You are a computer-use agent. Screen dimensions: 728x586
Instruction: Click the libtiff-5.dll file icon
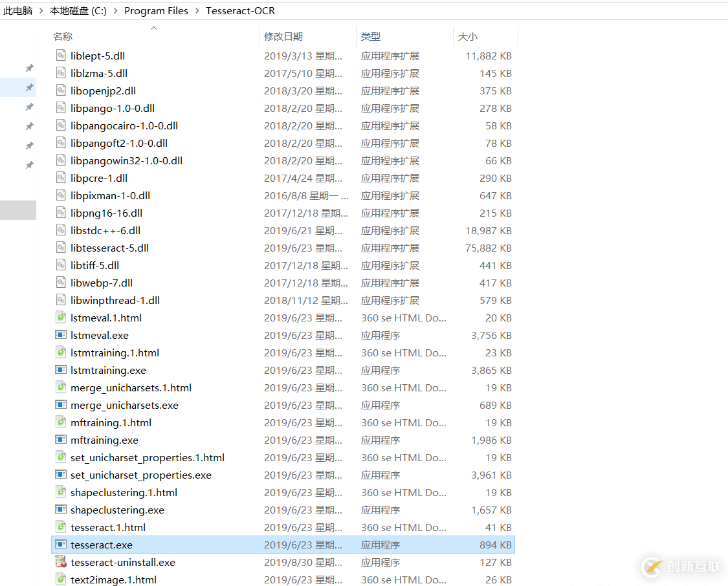61,265
